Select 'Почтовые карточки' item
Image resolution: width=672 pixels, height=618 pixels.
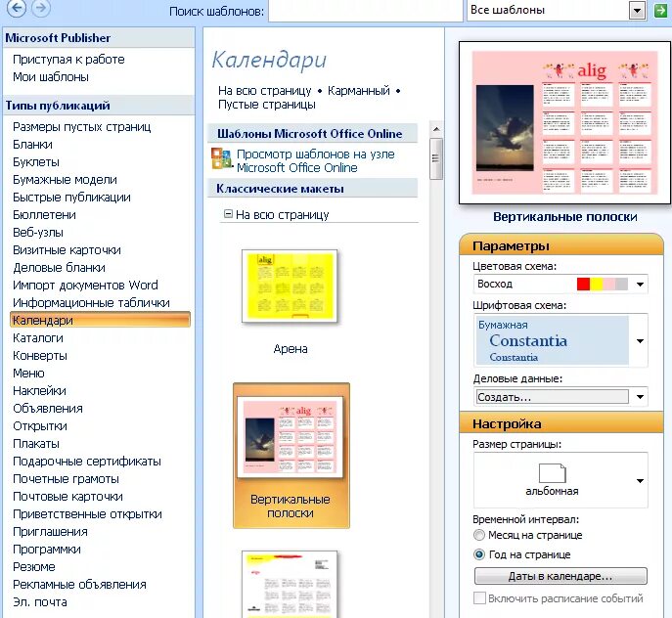(x=67, y=496)
